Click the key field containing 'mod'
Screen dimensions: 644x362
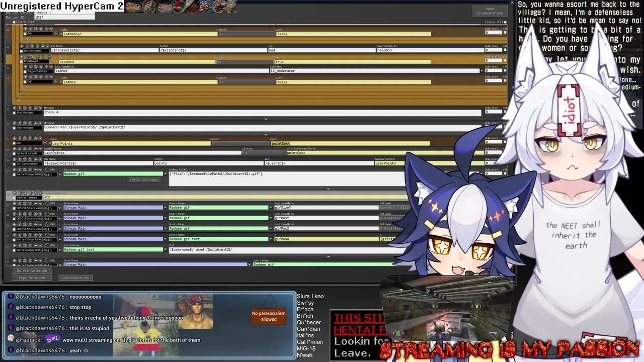click(x=321, y=50)
